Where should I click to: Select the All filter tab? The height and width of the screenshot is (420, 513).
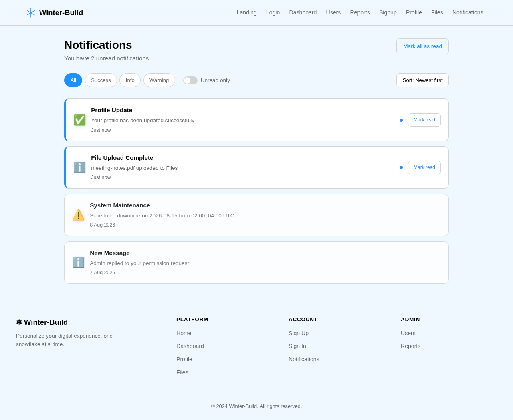click(x=73, y=80)
